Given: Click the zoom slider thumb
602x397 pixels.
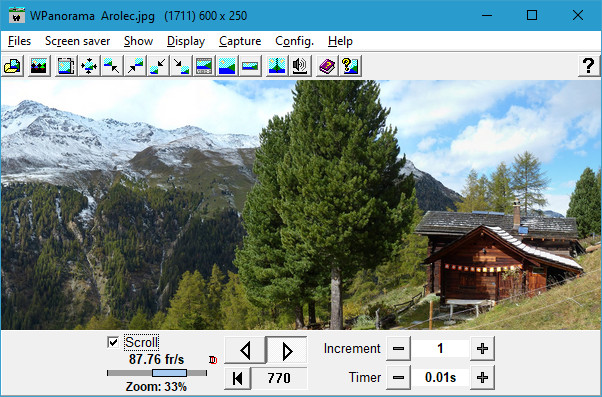Looking at the screenshot, I should click(x=169, y=373).
